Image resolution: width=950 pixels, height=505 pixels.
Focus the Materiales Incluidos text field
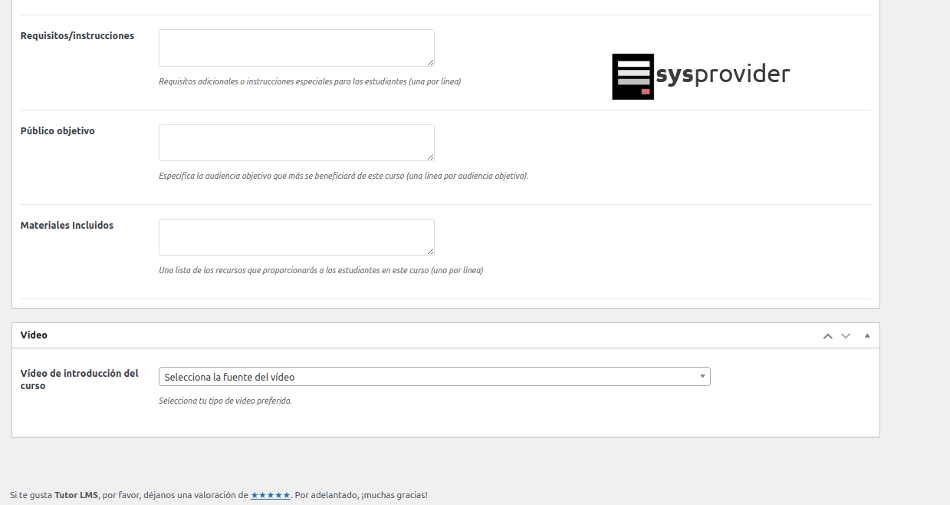click(296, 237)
